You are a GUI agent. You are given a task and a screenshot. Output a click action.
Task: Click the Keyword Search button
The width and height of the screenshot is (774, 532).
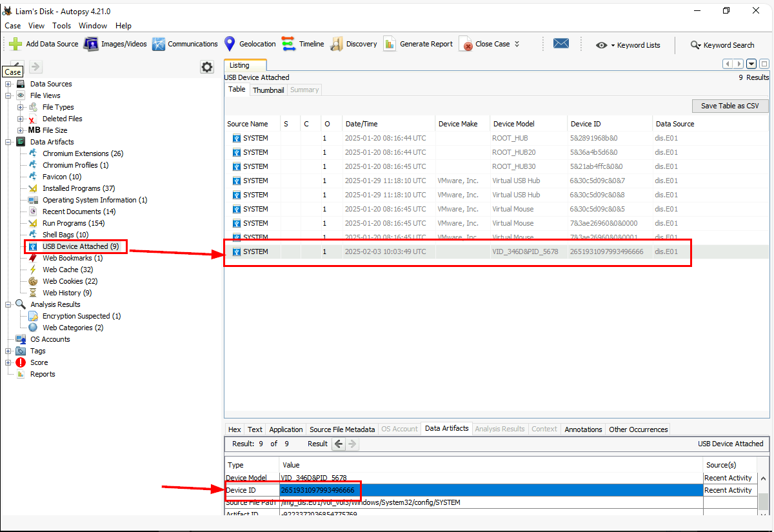click(x=722, y=45)
